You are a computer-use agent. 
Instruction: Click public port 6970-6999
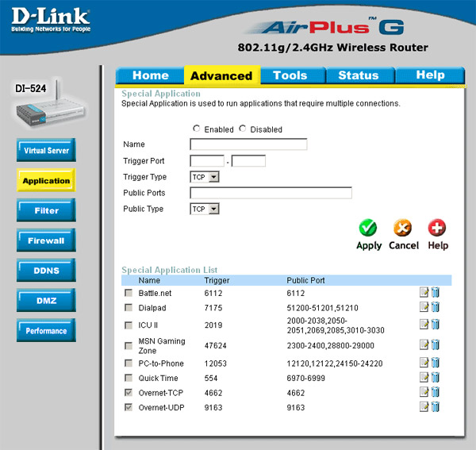(x=305, y=378)
